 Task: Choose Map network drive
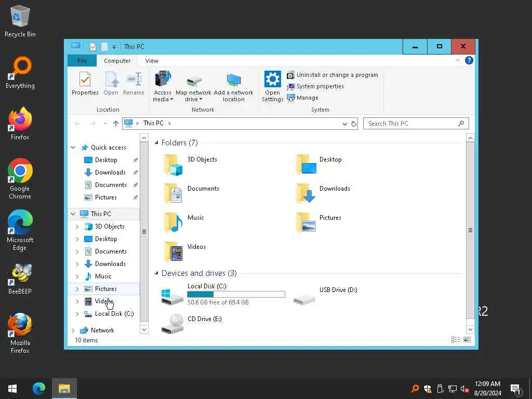pyautogui.click(x=193, y=87)
